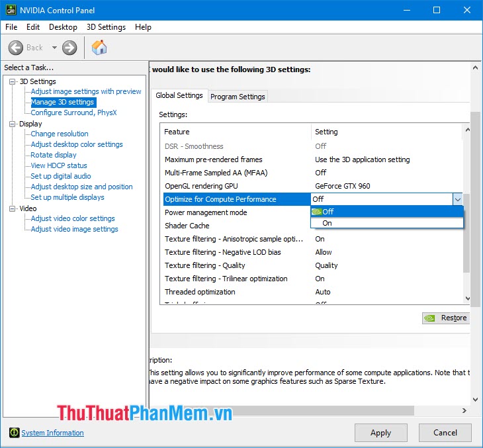Open the 3D Settings menu
The height and width of the screenshot is (448, 483).
[x=106, y=27]
